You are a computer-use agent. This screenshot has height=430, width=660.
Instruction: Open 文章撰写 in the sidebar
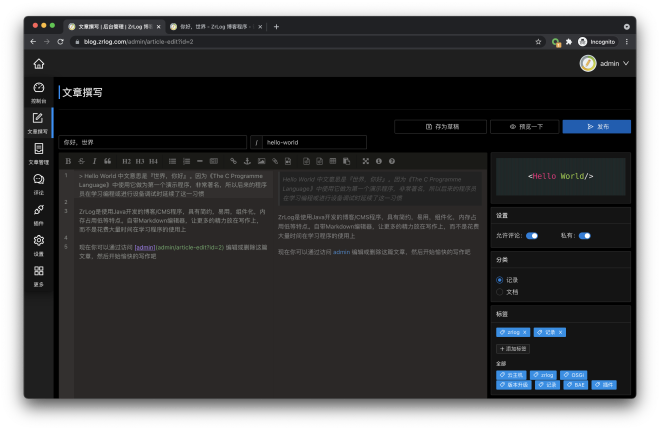[38, 123]
